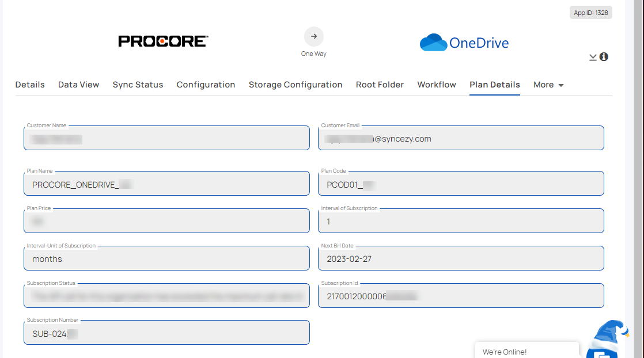Click the Subscription Id field
644x358 pixels.
tap(461, 296)
